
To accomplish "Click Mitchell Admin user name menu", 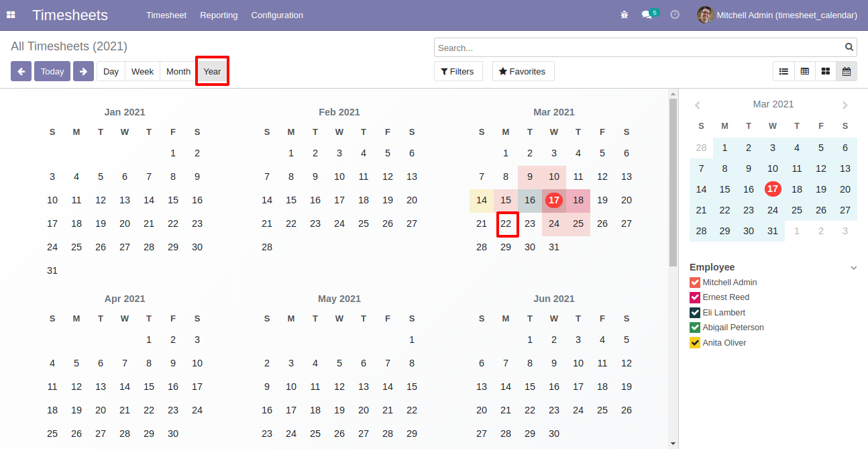I will [787, 15].
